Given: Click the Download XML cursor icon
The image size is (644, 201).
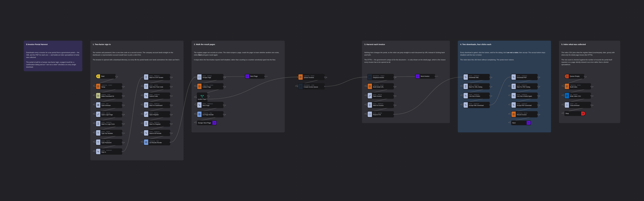Looking at the screenshot, I should (465, 77).
